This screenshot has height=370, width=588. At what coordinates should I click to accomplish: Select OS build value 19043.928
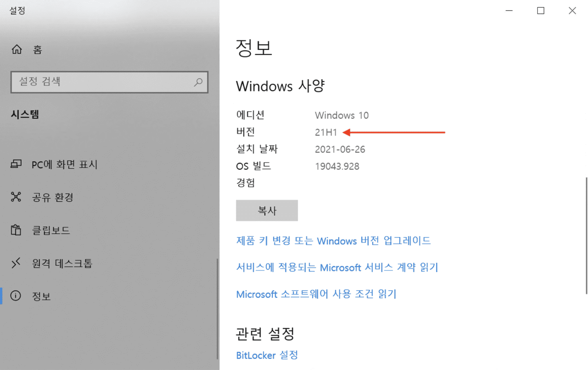pyautogui.click(x=337, y=166)
